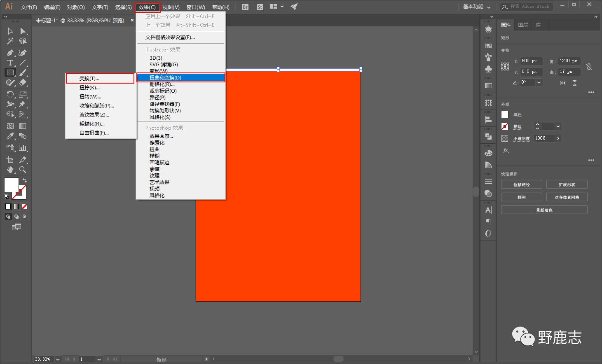The image size is (602, 364).
Task: Switch to the 图层 layers tab
Action: pyautogui.click(x=523, y=25)
